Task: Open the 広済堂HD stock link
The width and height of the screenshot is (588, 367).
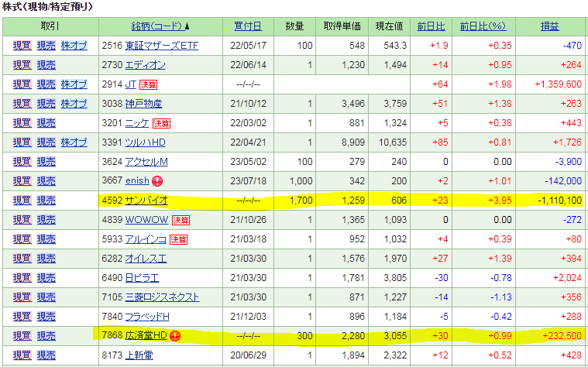Action: (x=146, y=336)
